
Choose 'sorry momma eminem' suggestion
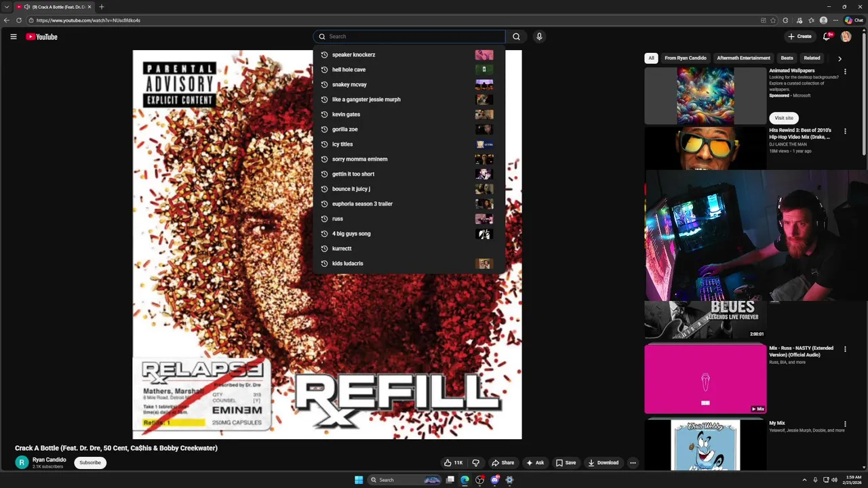click(x=409, y=159)
